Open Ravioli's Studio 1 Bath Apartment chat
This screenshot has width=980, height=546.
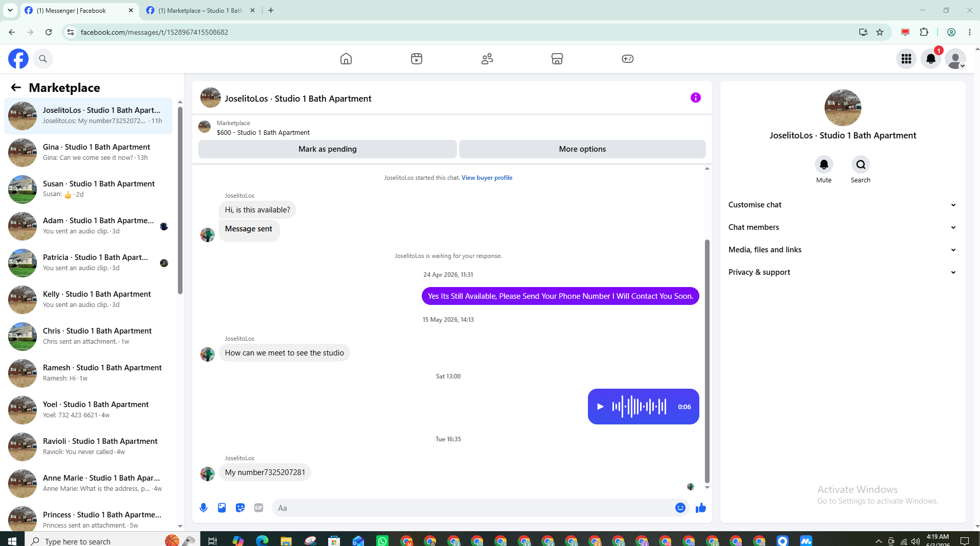[88, 446]
